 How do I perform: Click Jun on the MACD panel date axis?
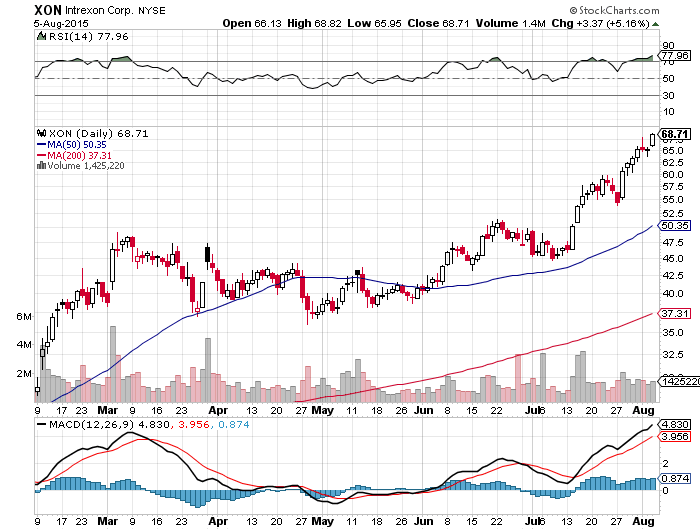coord(423,521)
